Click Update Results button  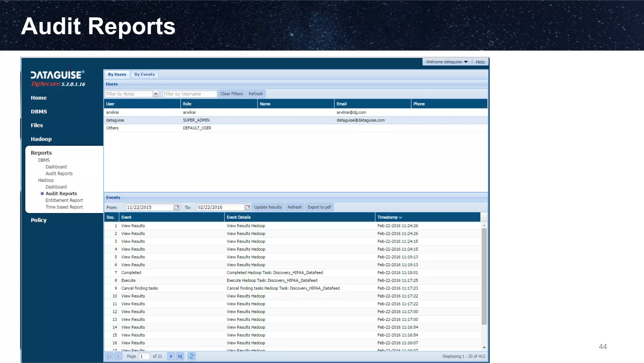268,207
